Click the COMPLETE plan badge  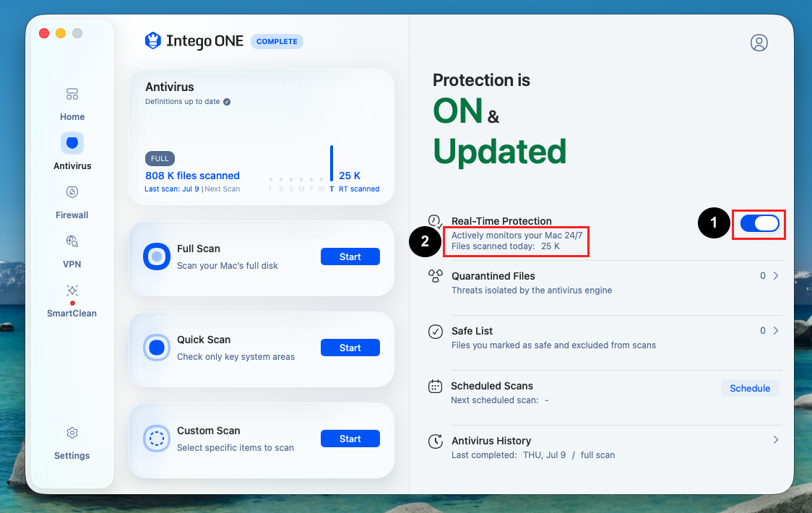(277, 41)
